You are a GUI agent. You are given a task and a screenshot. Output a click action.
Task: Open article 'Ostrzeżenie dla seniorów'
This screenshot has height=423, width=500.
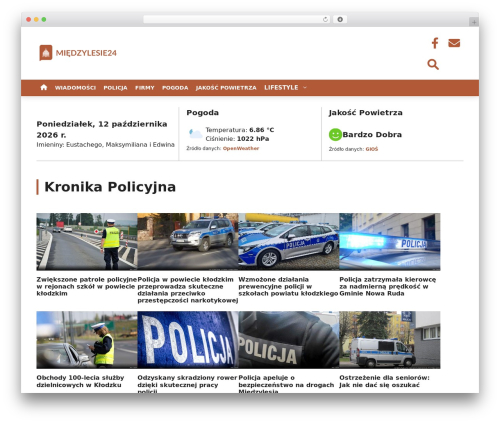(x=384, y=381)
